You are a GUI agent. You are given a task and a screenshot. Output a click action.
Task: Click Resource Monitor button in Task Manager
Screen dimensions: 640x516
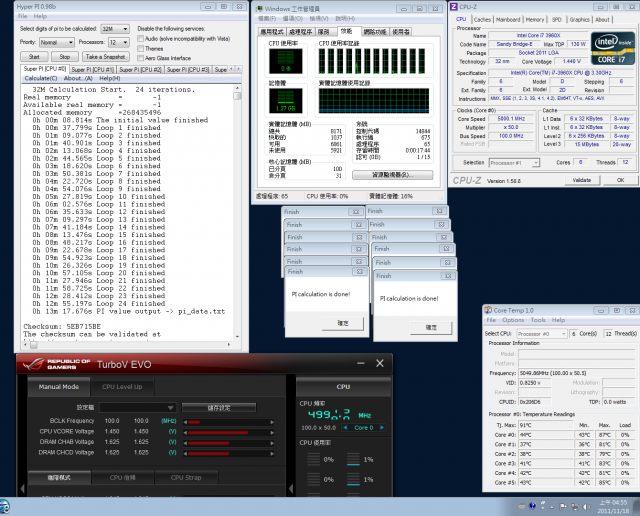pos(392,175)
